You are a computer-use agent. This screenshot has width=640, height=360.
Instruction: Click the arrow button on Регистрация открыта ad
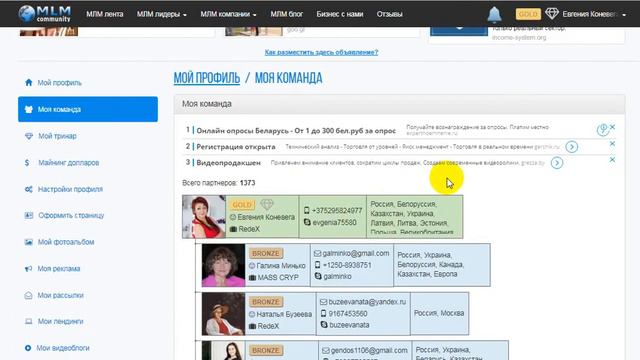pos(571,147)
